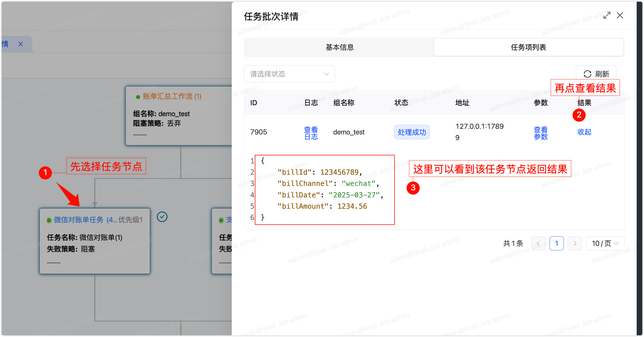The image size is (644, 337).
Task: Click the 处理成功 status tag
Action: click(x=412, y=132)
